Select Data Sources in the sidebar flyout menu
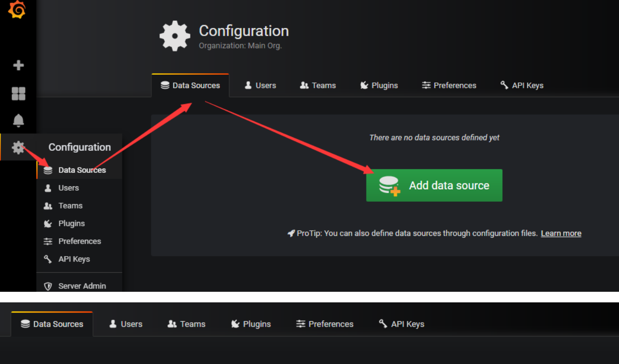 (79, 170)
